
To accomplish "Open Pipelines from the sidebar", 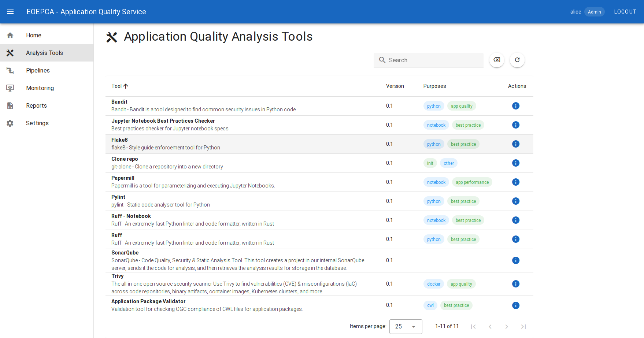I will [x=47, y=70].
